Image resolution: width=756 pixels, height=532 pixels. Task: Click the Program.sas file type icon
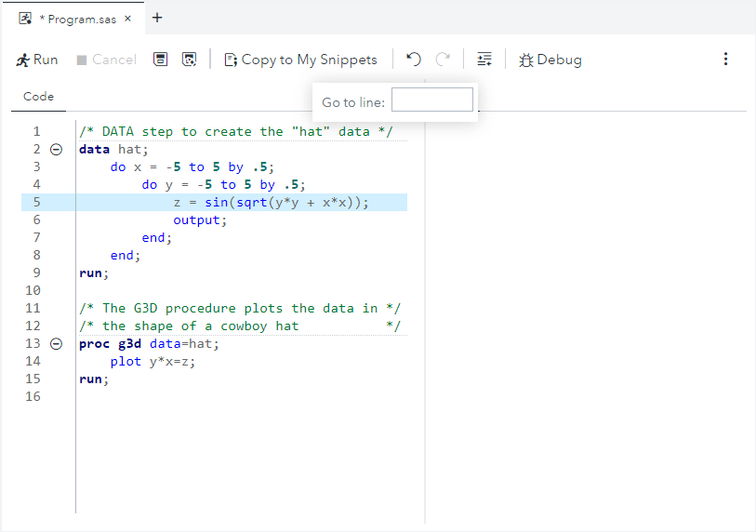pyautogui.click(x=25, y=19)
